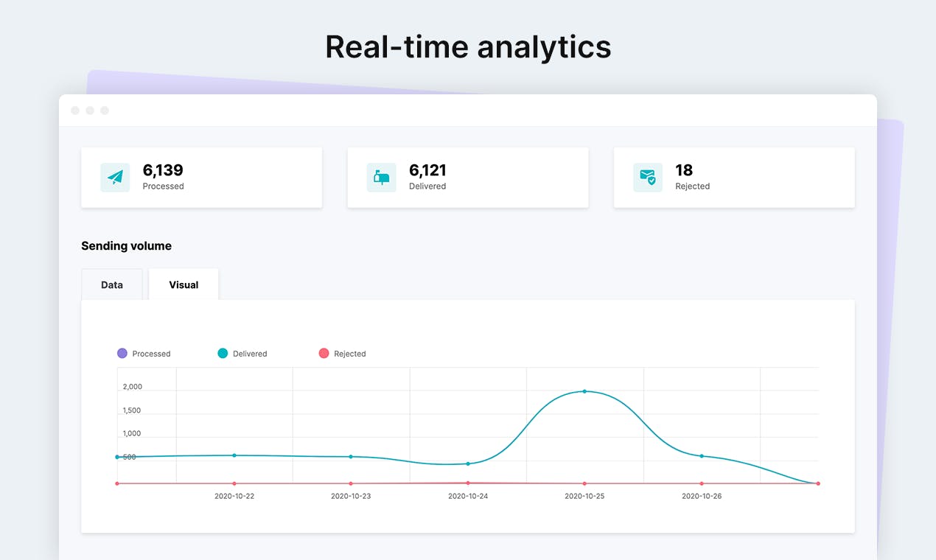Click the Delivered peak point on 2020-10-25
The image size is (936, 560).
584,391
